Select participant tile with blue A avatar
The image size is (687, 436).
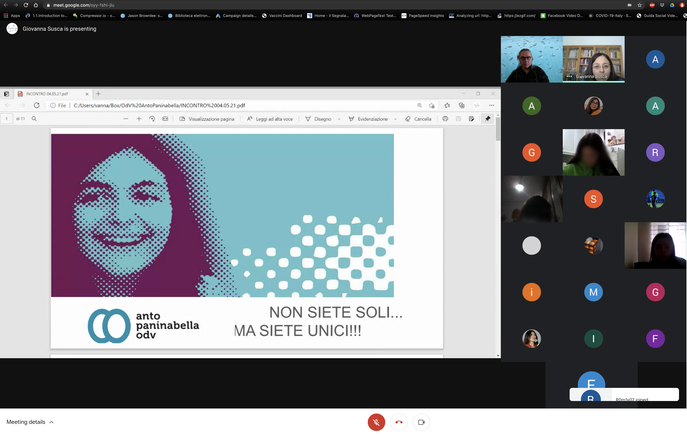click(655, 59)
